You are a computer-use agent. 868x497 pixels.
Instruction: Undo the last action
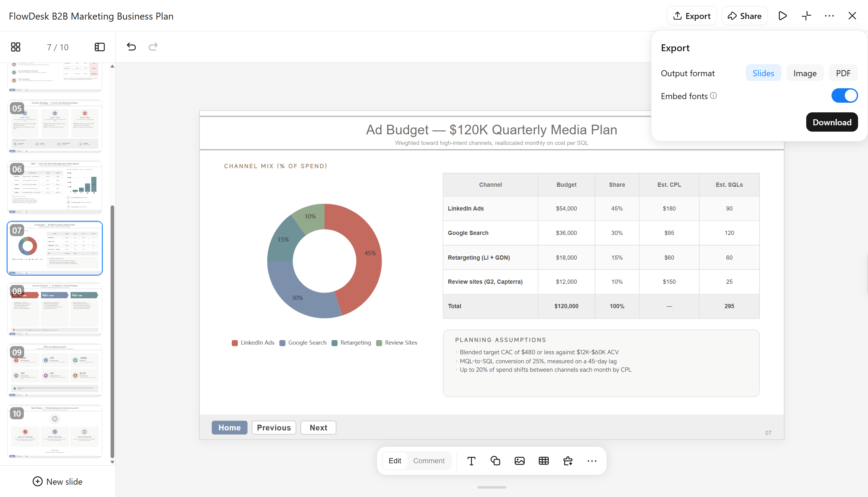(131, 46)
